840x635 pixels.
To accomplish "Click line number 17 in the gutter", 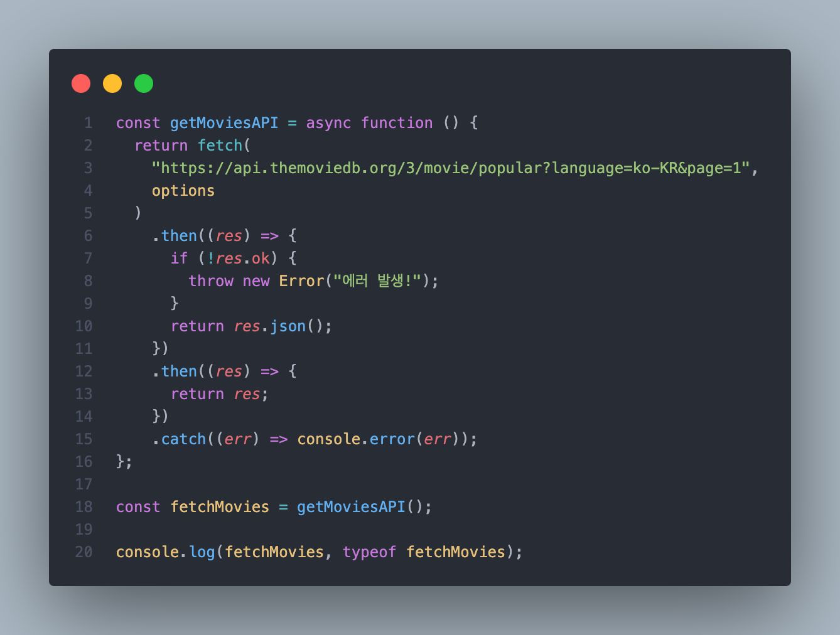I will tap(83, 484).
